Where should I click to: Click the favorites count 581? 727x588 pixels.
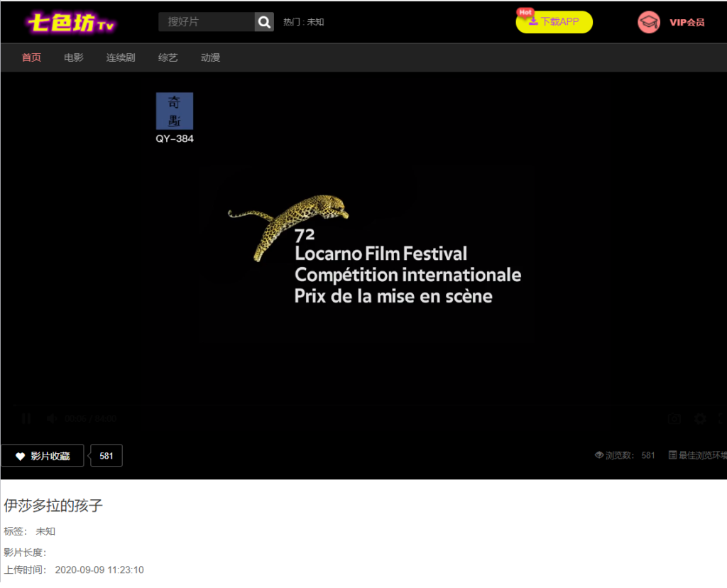coord(106,456)
